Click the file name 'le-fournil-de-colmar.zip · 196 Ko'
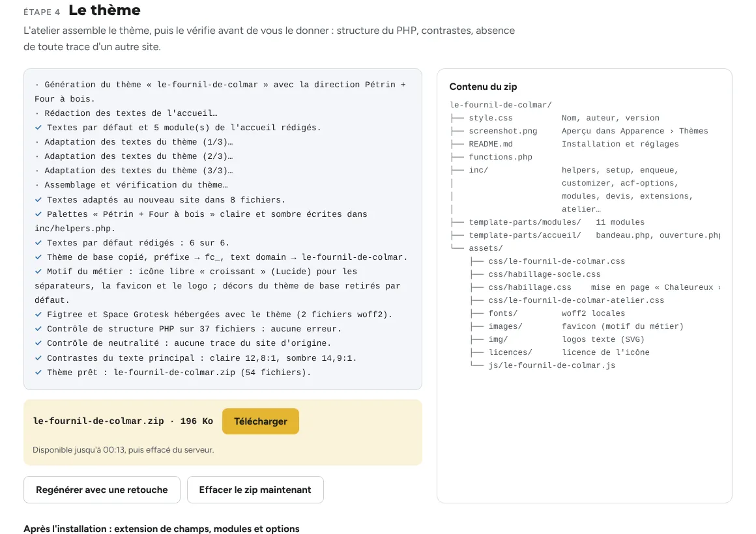The width and height of the screenshot is (756, 534). coord(123,421)
